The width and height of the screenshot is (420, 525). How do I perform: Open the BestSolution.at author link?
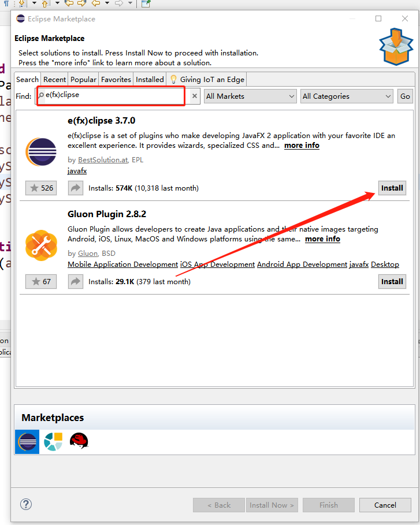(x=103, y=160)
